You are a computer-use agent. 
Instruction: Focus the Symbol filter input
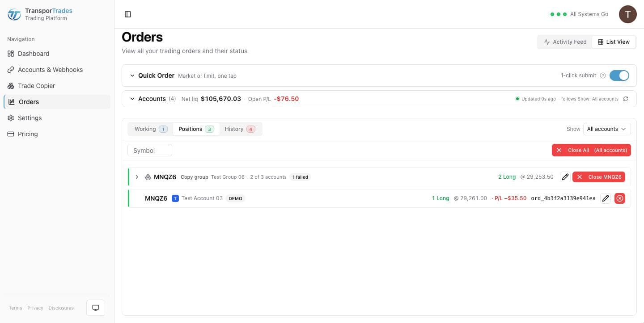click(150, 151)
